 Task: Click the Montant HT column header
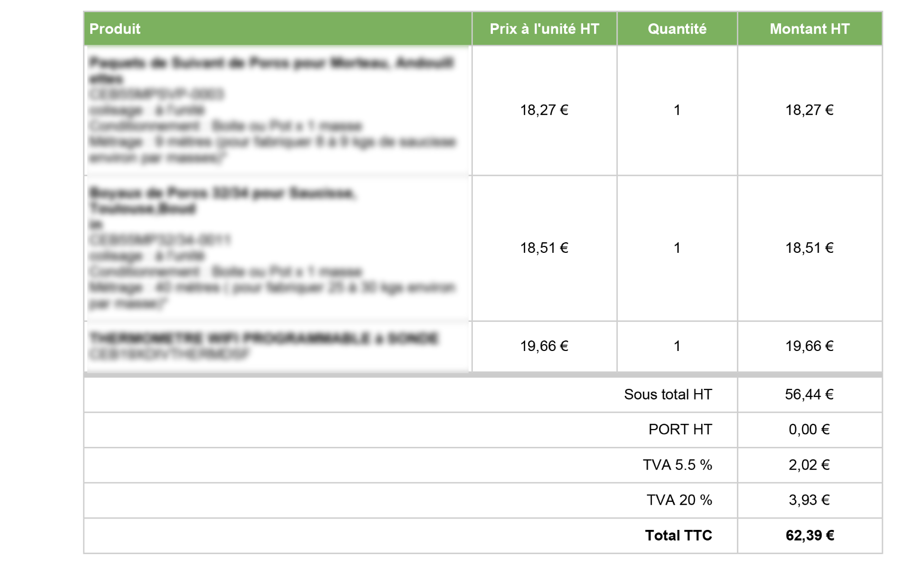click(x=809, y=29)
